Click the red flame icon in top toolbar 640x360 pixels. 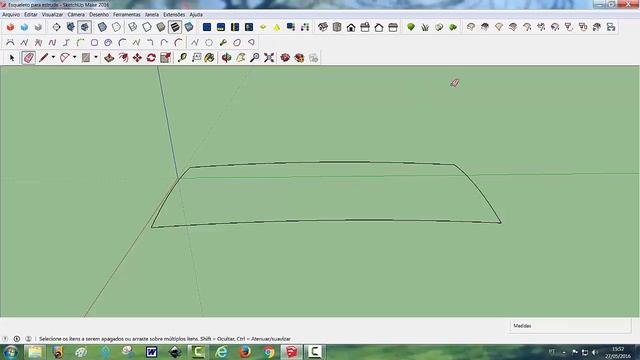(11, 27)
